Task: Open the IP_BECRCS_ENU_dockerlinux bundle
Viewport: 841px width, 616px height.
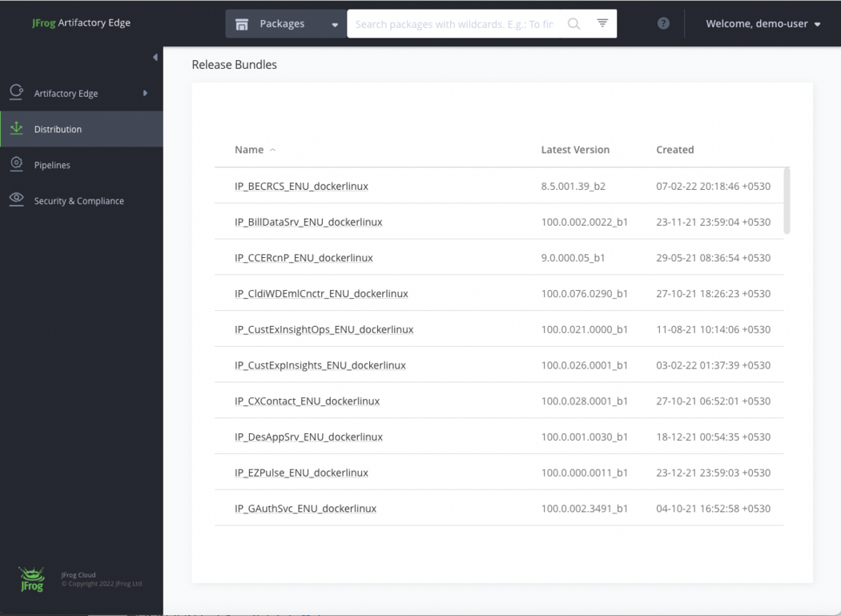Action: click(x=301, y=186)
